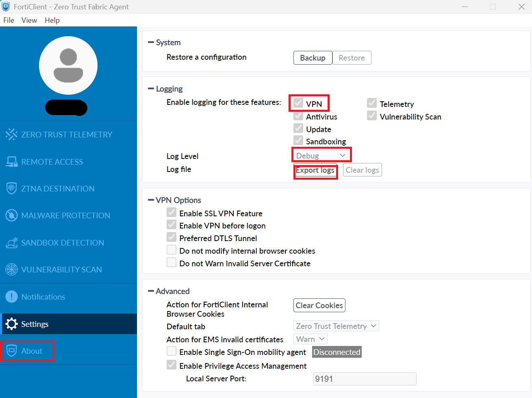Click the ZTNA Destination fingerprint shield icon
532x398 pixels.
click(x=11, y=189)
